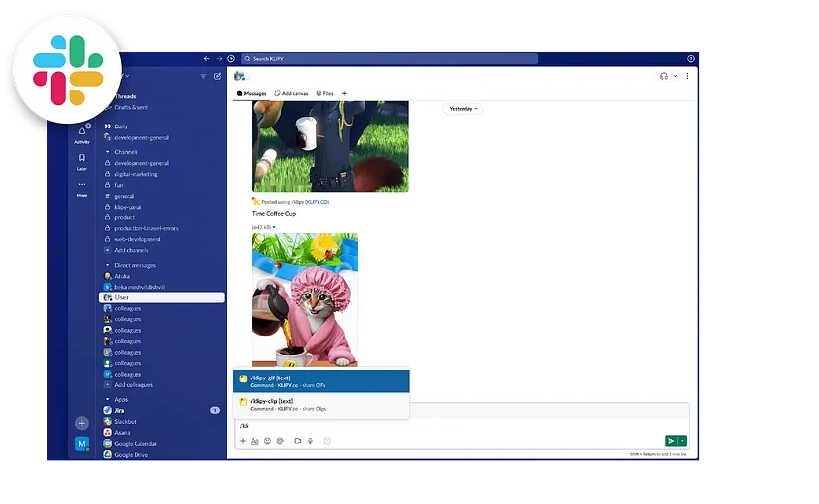
Task: Open the fun channel
Action: pyautogui.click(x=118, y=185)
